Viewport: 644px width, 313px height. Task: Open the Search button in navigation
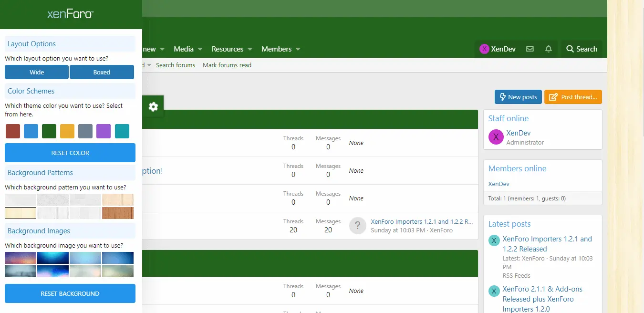[x=582, y=49]
